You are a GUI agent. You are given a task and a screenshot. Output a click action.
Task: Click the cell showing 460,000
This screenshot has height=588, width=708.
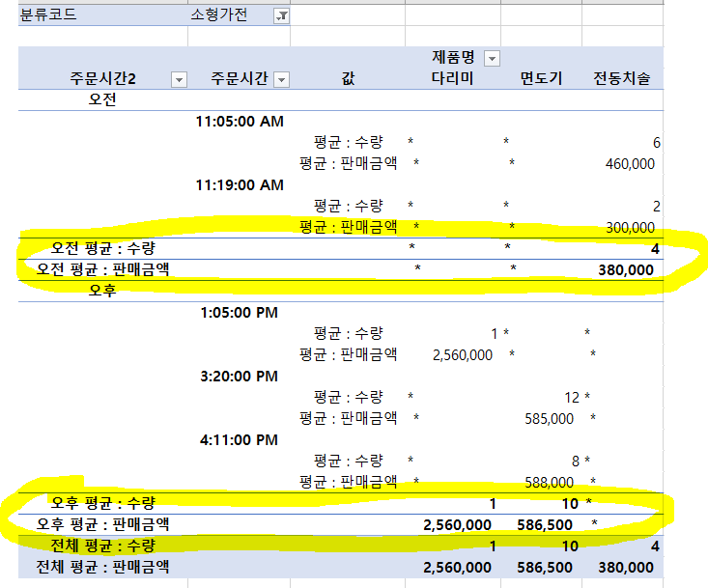(630, 164)
